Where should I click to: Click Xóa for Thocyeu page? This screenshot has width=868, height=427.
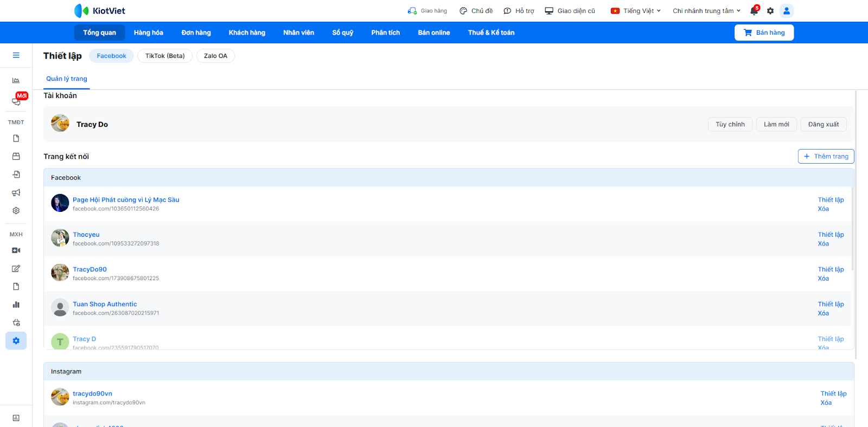[x=824, y=244]
